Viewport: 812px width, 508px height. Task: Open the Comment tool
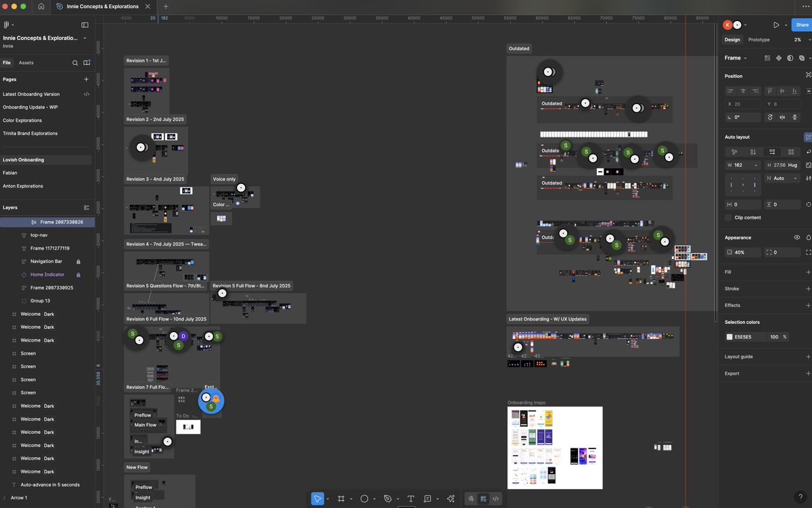(428, 499)
